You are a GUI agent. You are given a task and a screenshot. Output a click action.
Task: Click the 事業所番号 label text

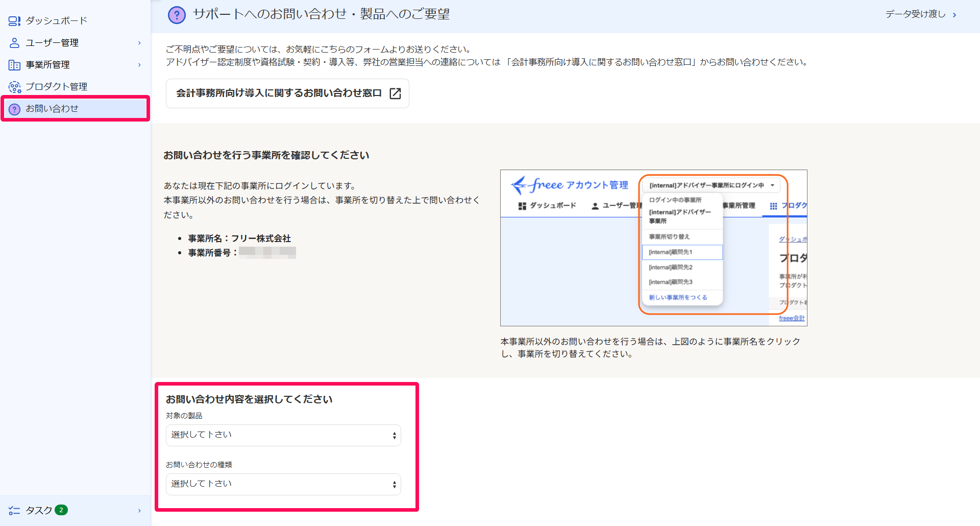(x=213, y=253)
